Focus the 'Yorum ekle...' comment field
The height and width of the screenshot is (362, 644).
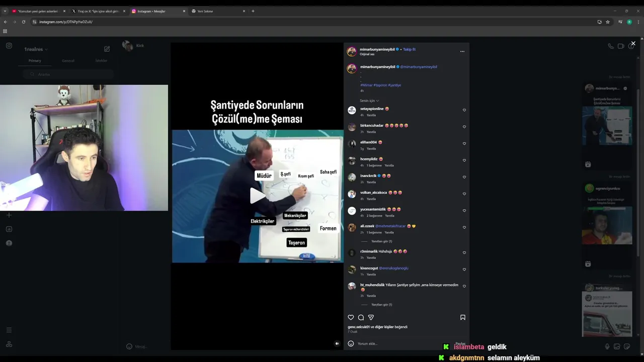pyautogui.click(x=403, y=343)
